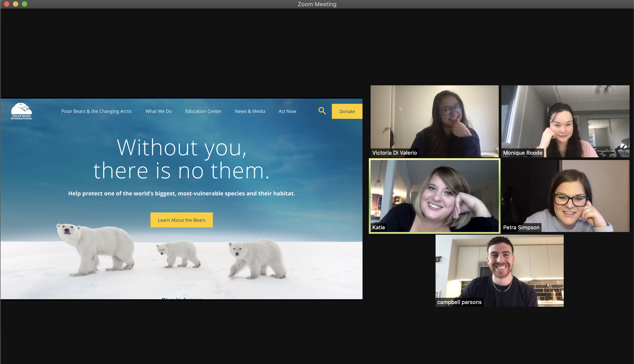The image size is (634, 364).
Task: Click the green full-screen button
Action: 25,4
